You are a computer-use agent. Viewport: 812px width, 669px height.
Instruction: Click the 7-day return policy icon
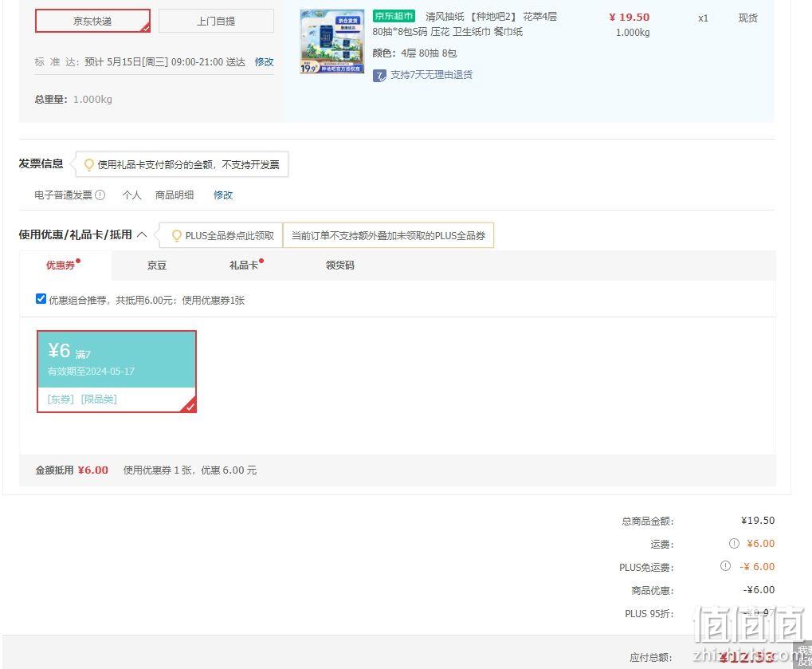pyautogui.click(x=379, y=76)
